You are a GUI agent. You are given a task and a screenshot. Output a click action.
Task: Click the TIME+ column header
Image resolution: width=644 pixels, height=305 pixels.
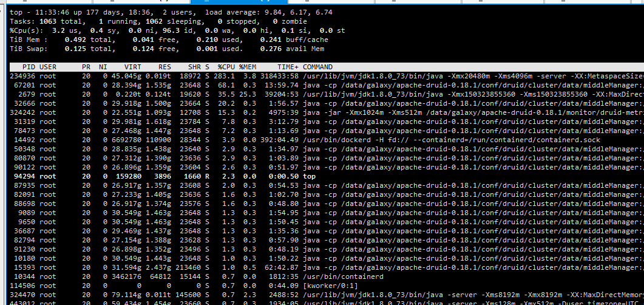(288, 67)
